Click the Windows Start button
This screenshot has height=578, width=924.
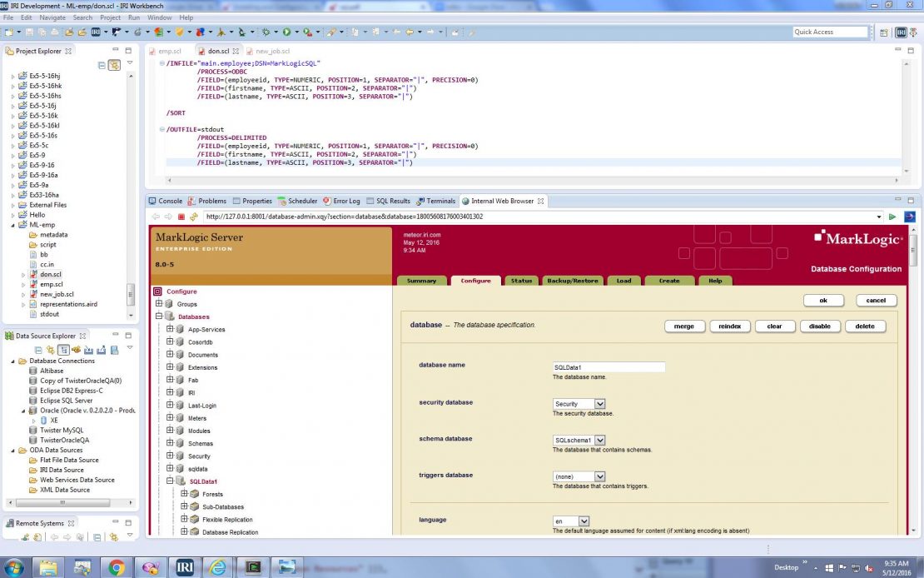(x=13, y=567)
